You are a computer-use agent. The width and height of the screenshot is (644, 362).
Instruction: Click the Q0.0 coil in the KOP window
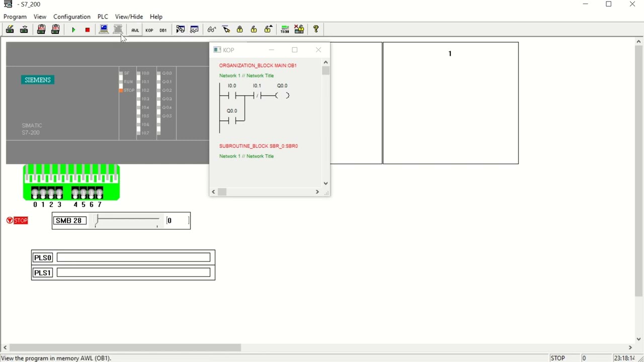283,96
